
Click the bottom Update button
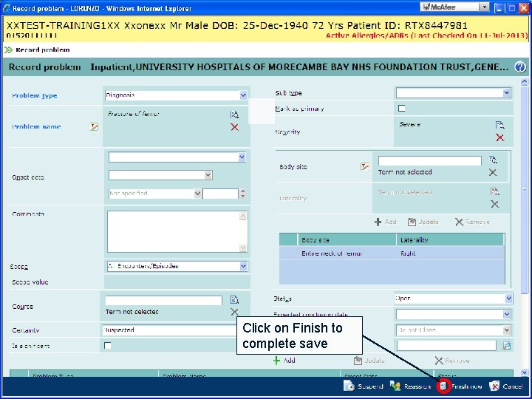point(369,361)
